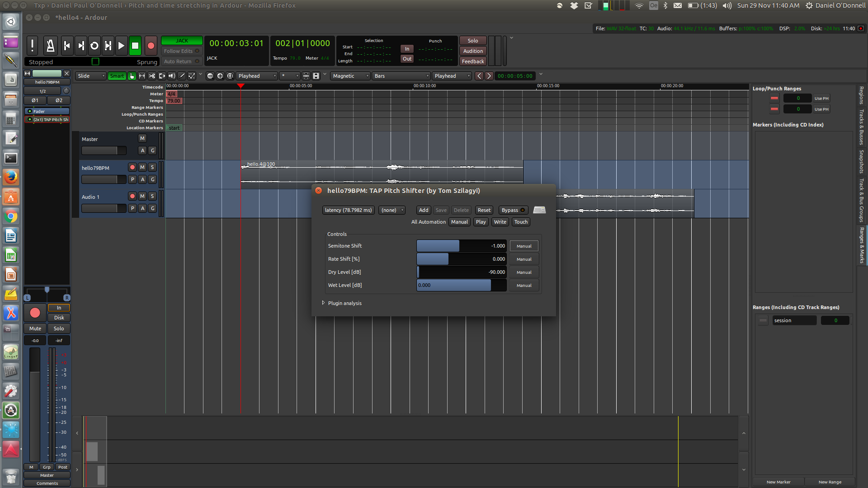This screenshot has width=868, height=488.
Task: Mute the Audio 1 track
Action: pos(142,196)
